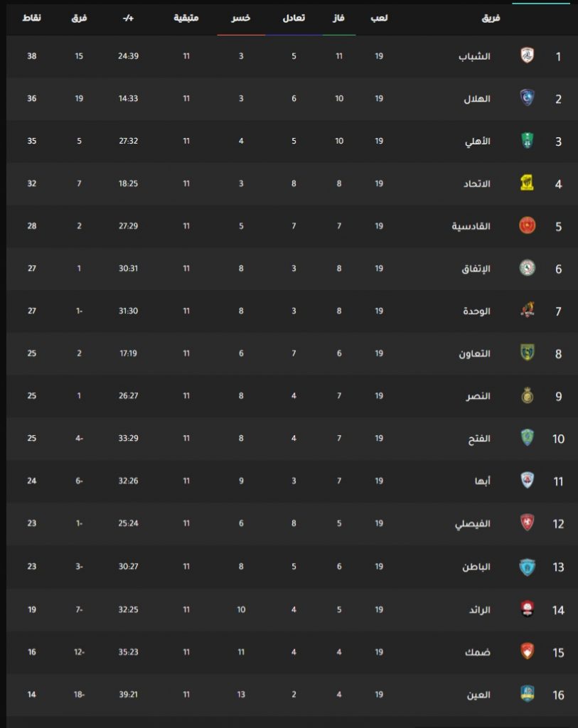Click the الشباب club crest icon
Viewport: 578px width, 728px height.
pos(527,55)
